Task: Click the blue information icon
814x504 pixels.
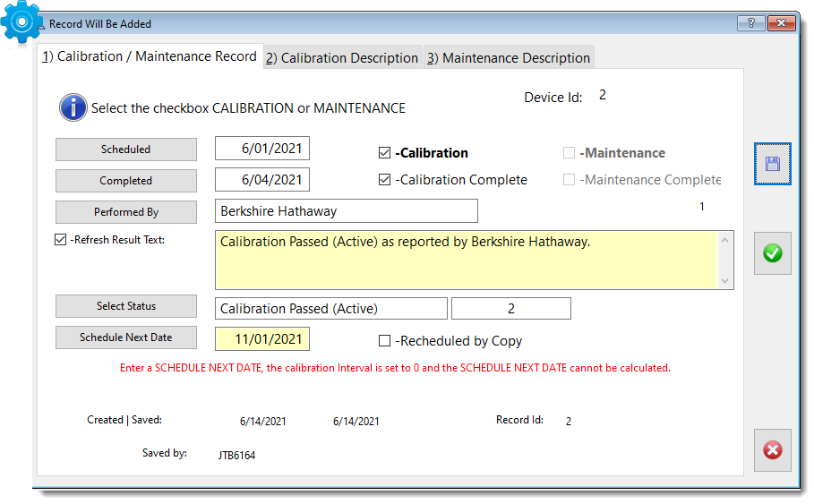Action: coord(73,107)
